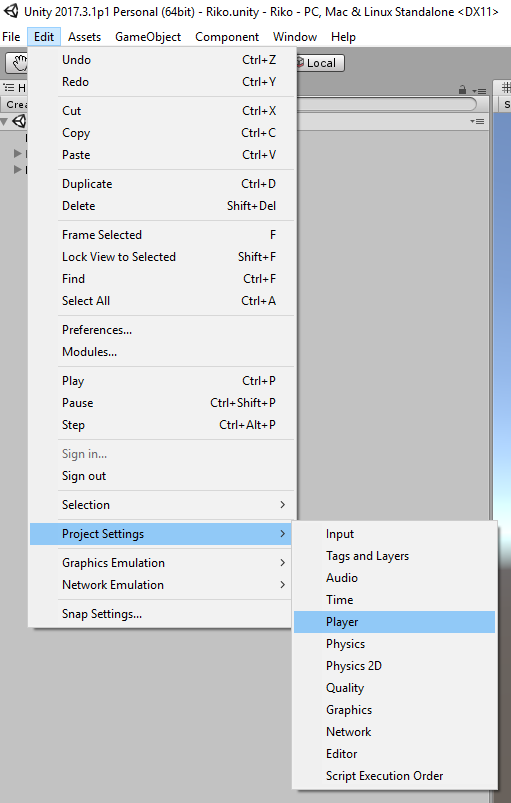Open Physics 2D project settings

click(x=394, y=666)
